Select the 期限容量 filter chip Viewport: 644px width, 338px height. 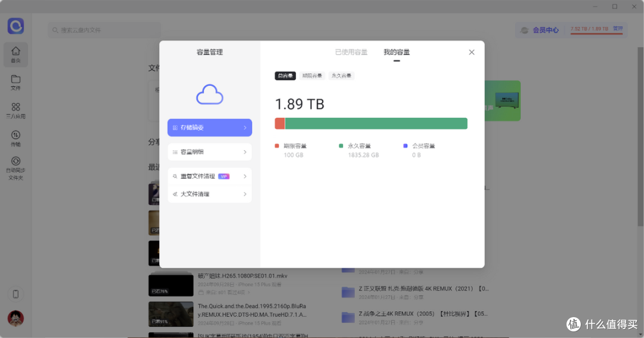pos(312,76)
